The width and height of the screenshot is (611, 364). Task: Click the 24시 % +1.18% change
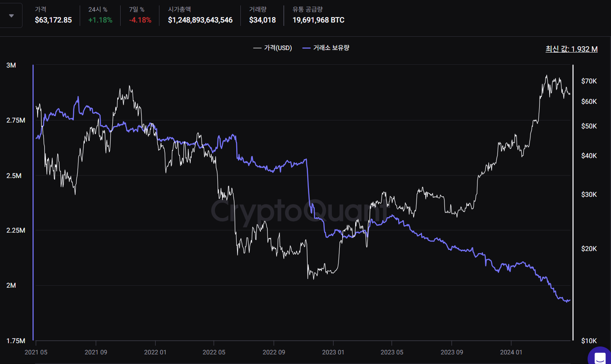point(100,20)
